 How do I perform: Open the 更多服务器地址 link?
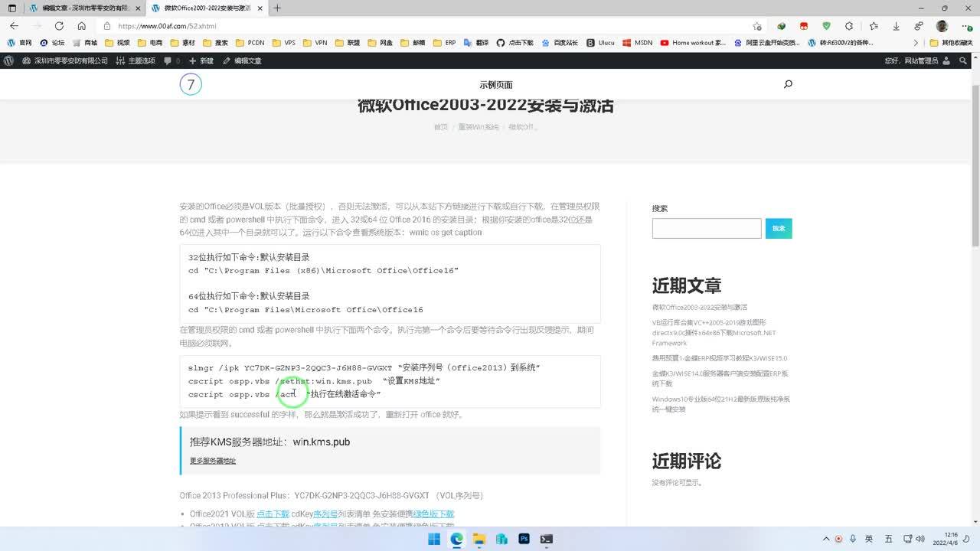pos(213,461)
